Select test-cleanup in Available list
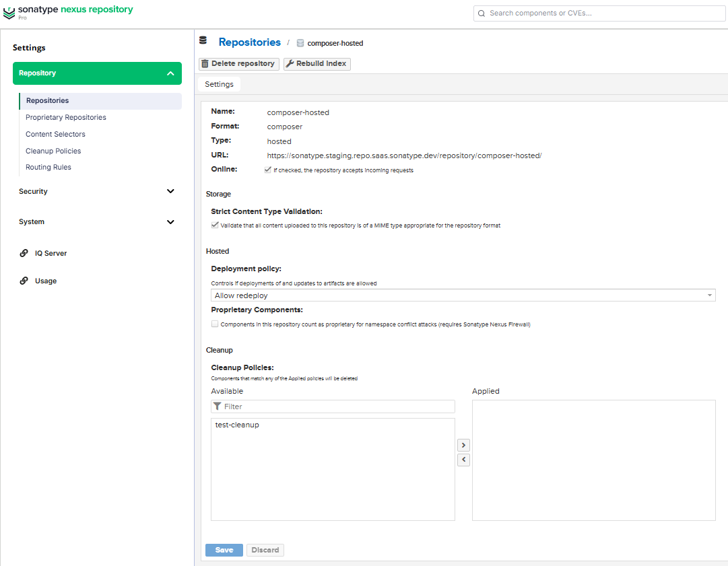 237,425
